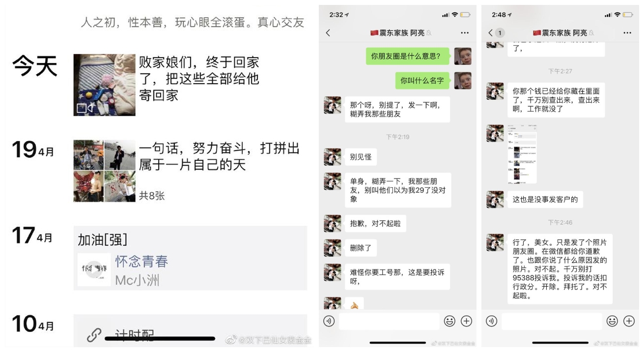
Task: Tap back arrow with badge in 2:48 chat
Action: click(496, 33)
